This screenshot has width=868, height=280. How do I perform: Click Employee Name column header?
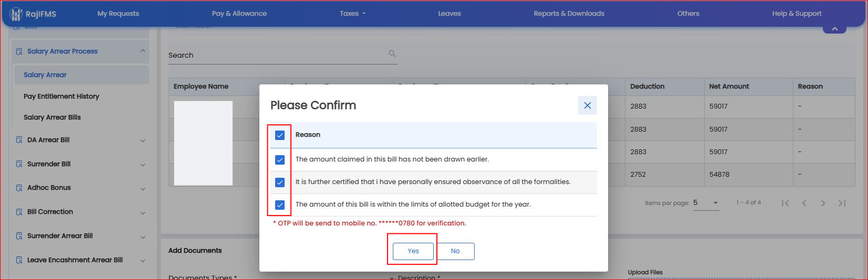click(x=201, y=87)
